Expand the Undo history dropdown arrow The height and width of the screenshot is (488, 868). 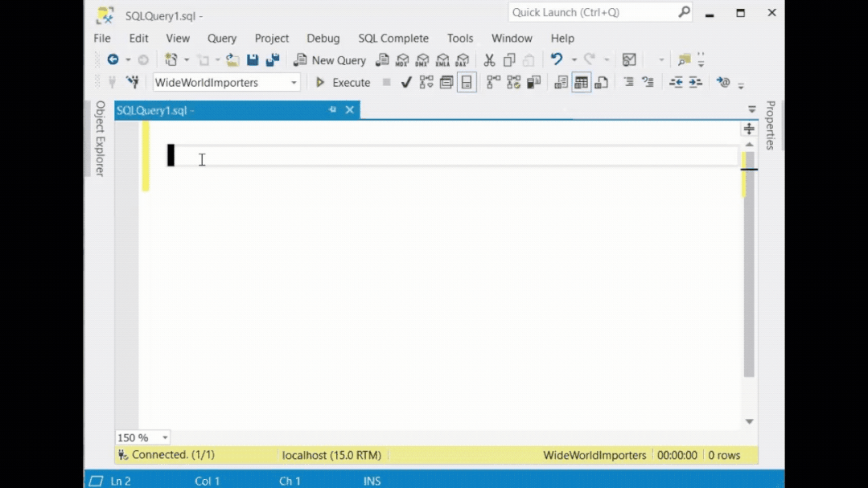(x=574, y=60)
